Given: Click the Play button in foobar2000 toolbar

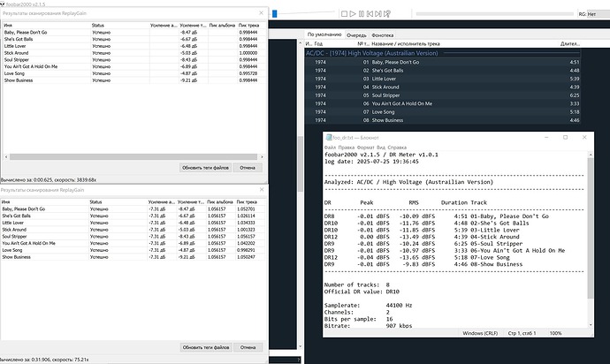Looking at the screenshot, I should coord(353,13).
